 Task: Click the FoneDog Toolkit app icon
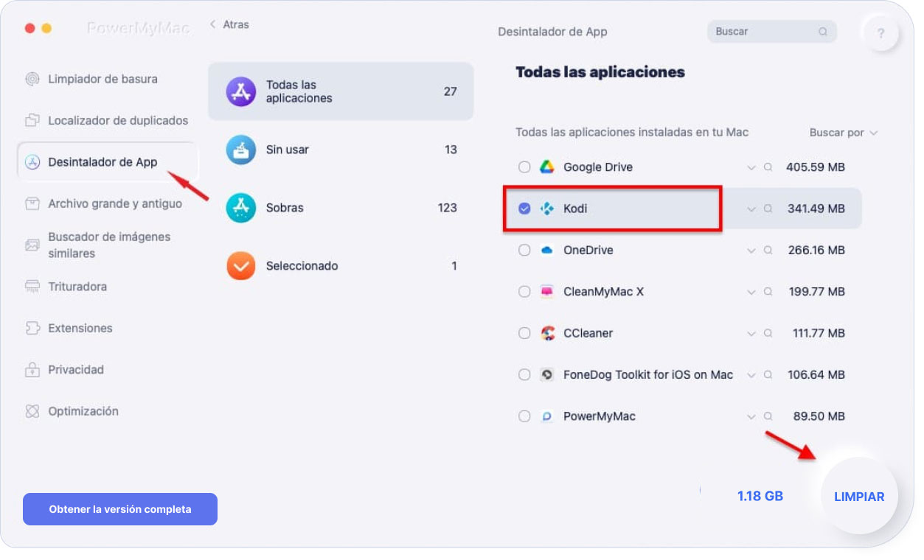click(547, 374)
